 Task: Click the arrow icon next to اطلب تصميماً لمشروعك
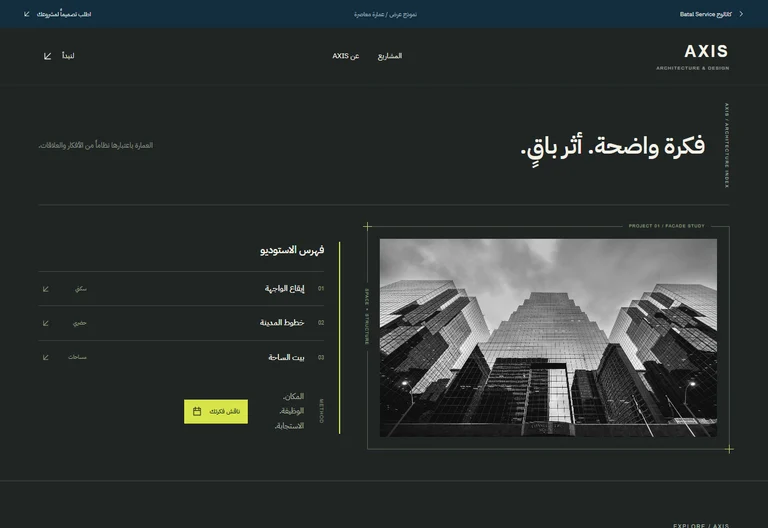pyautogui.click(x=27, y=14)
